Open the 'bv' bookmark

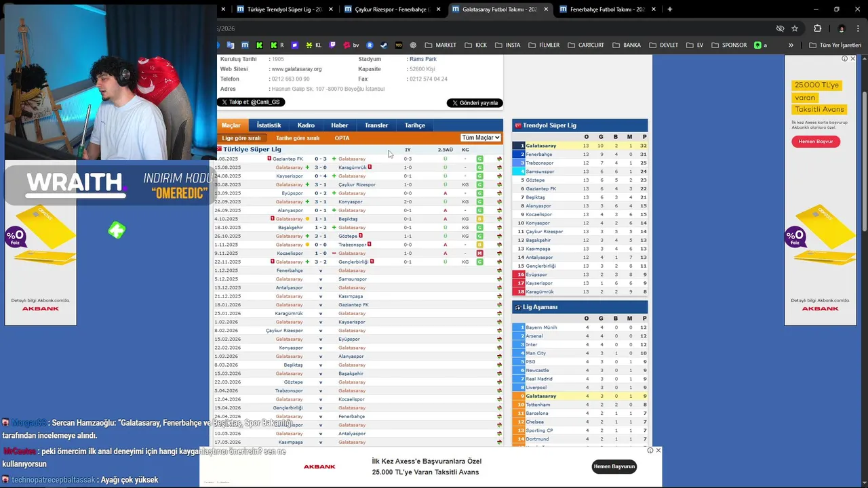pos(351,45)
